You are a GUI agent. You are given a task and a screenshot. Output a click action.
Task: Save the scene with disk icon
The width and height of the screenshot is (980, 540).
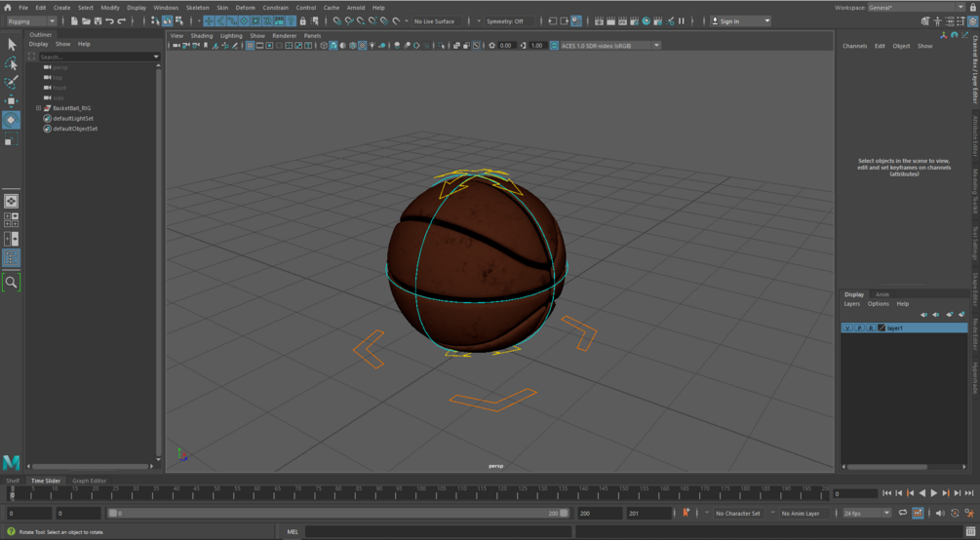[98, 21]
